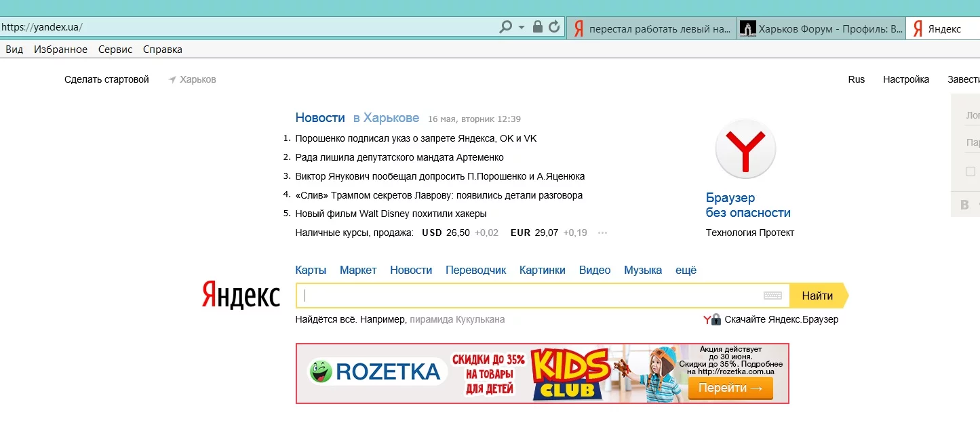Click 'Технология Протект' caption
Screen dimensions: 980x425
[x=750, y=232]
